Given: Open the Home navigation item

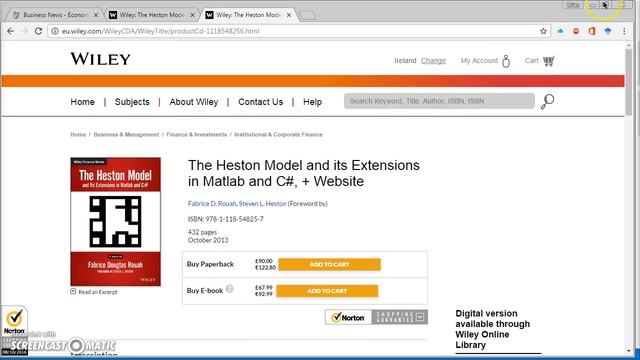Looking at the screenshot, I should [x=82, y=102].
